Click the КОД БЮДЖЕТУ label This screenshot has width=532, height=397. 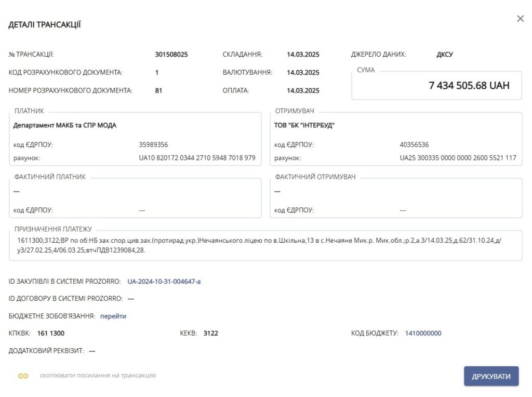[x=375, y=333]
